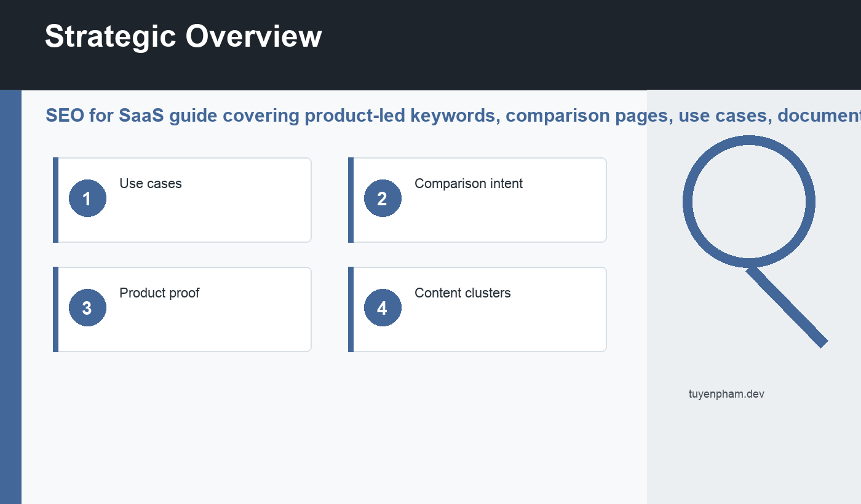Screen dimensions: 861x504
Task: Select the 'Use cases' card text
Action: coord(151,183)
